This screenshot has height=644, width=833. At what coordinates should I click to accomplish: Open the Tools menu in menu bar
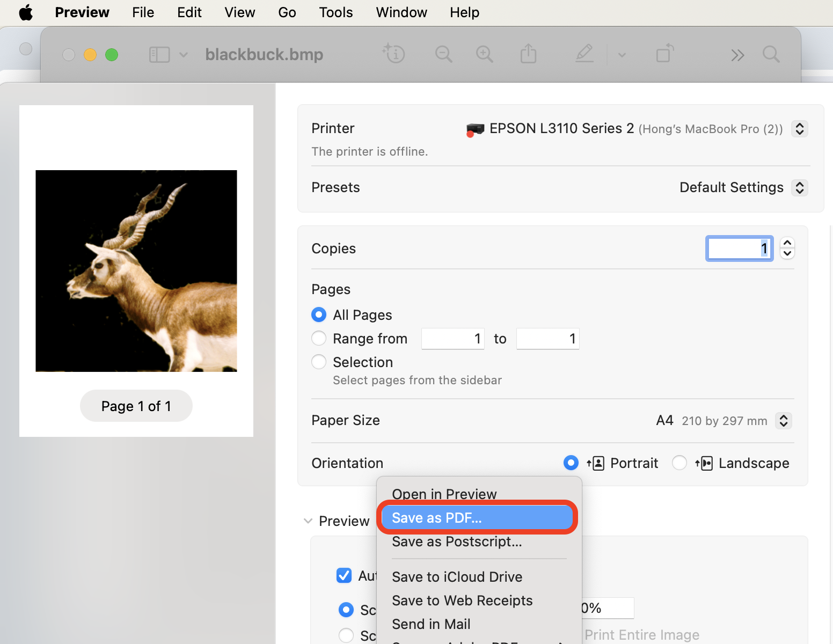pyautogui.click(x=335, y=12)
